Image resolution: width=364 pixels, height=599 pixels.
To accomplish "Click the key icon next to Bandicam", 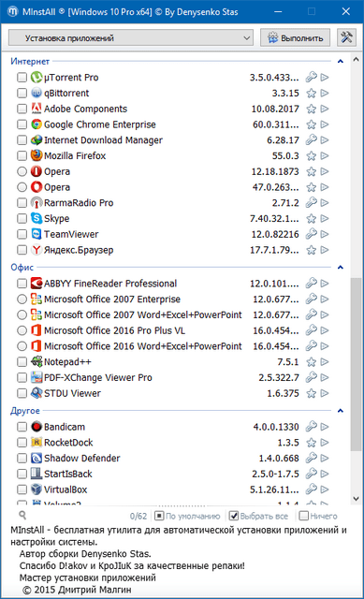I will point(312,427).
